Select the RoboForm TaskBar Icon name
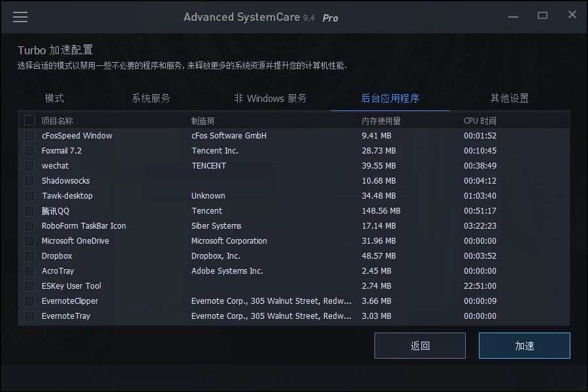Image resolution: width=588 pixels, height=392 pixels. (84, 226)
